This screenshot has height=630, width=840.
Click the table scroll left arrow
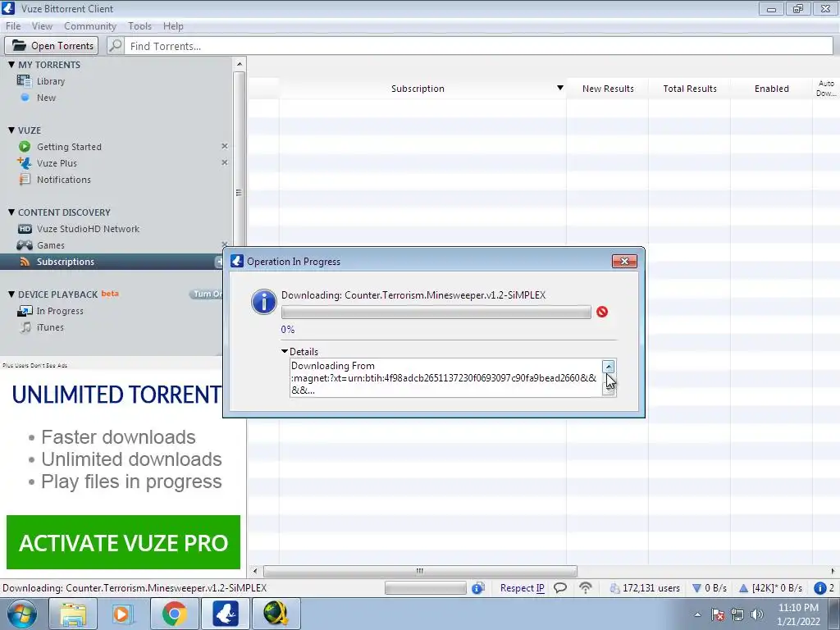[255, 571]
